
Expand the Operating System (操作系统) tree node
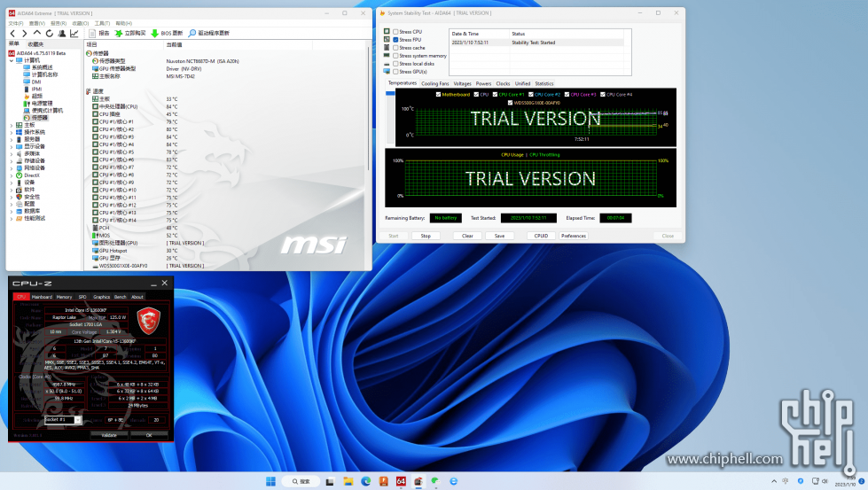11,132
